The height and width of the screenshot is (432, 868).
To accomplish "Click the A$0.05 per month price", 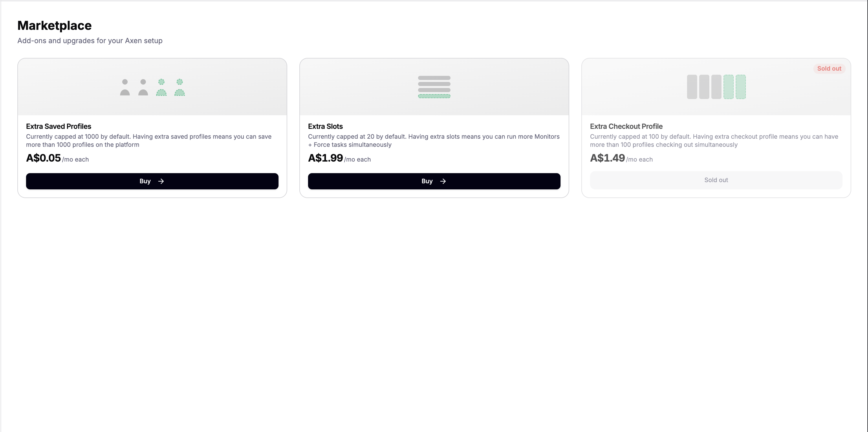I will coord(57,158).
